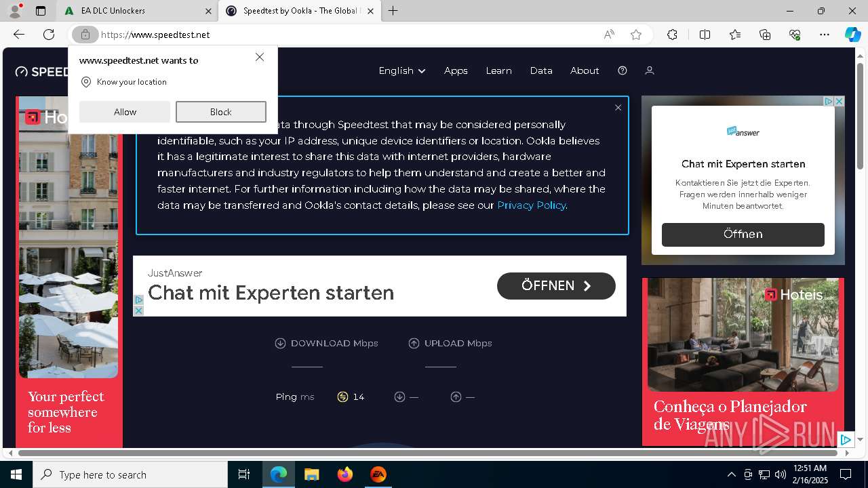The width and height of the screenshot is (868, 488).
Task: Click the user account icon in Speedtest header
Action: point(649,70)
